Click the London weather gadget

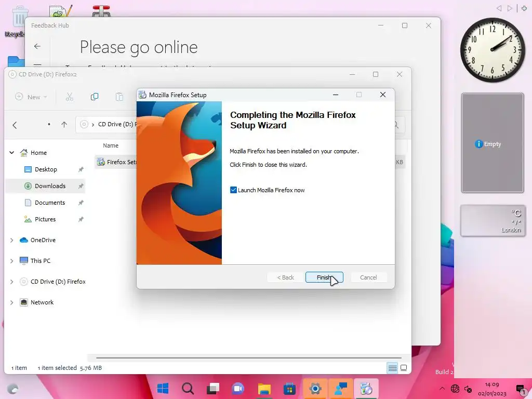point(493,220)
